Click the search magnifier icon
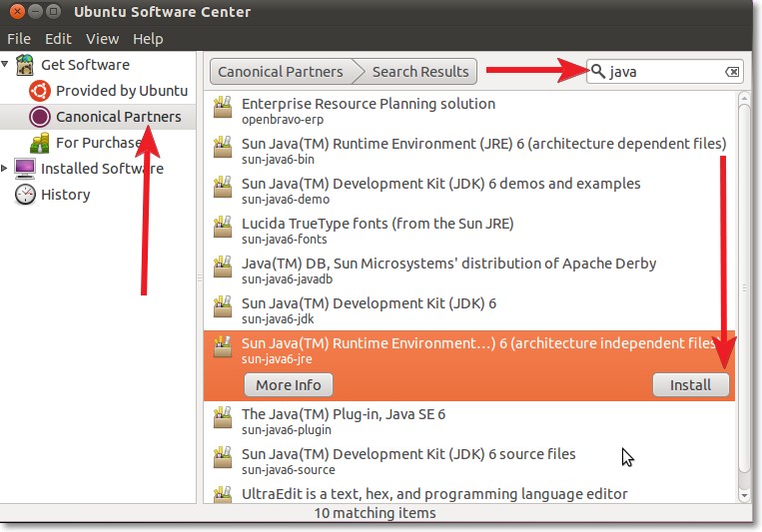Screen dimensions: 762x532 598,72
